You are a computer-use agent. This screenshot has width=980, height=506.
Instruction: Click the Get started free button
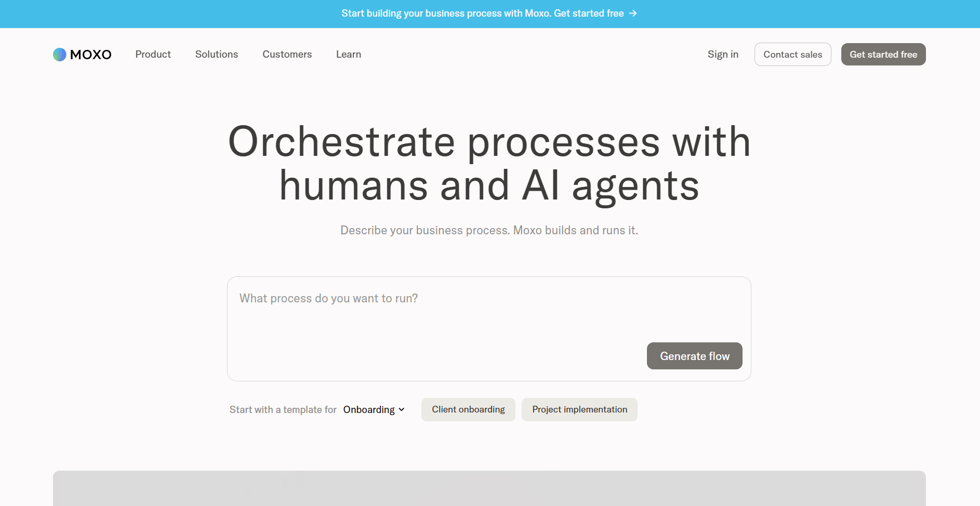coord(883,55)
